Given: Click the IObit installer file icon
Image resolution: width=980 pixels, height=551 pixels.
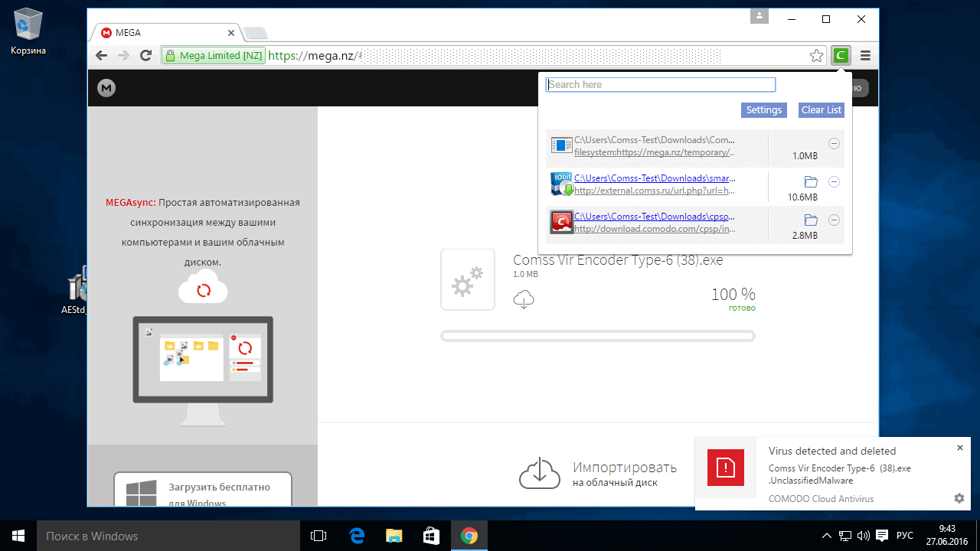Looking at the screenshot, I should (562, 184).
